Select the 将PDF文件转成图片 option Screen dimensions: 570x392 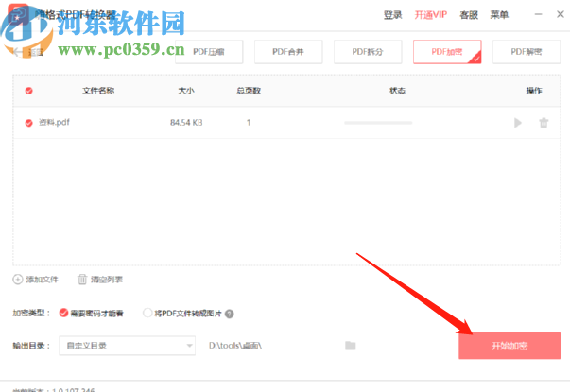click(x=182, y=314)
